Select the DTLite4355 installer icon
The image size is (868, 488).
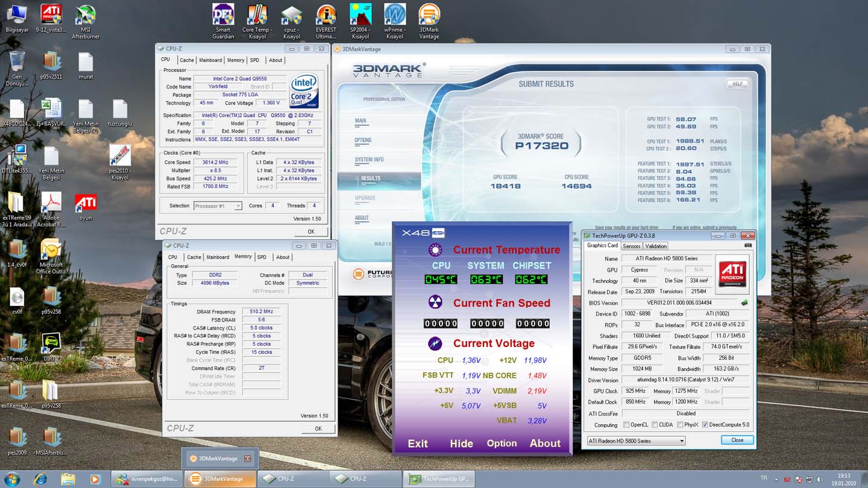pos(17,160)
